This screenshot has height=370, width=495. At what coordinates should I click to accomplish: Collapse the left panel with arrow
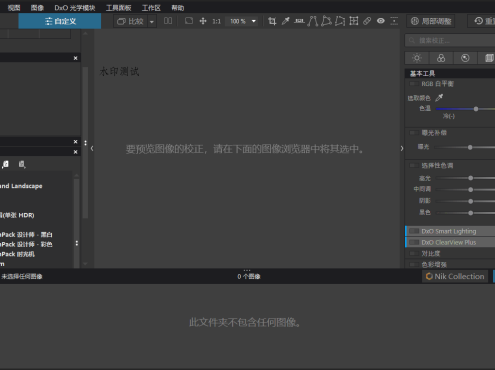[x=92, y=149]
